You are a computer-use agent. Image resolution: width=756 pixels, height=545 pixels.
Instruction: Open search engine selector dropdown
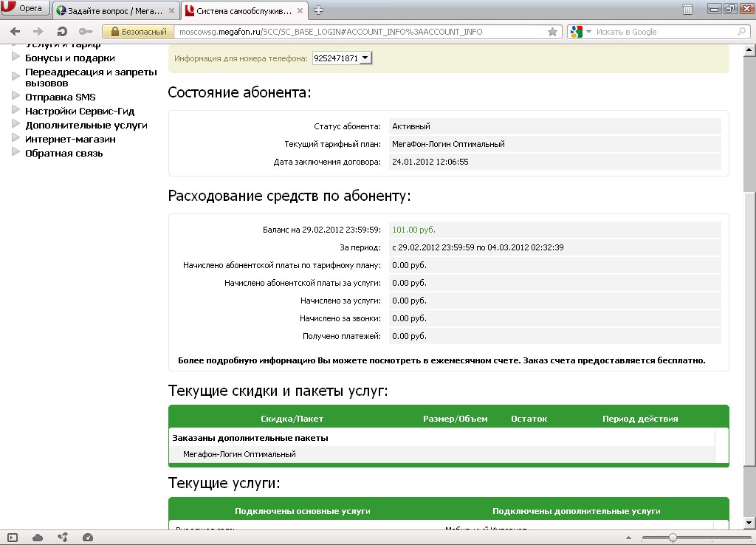580,32
